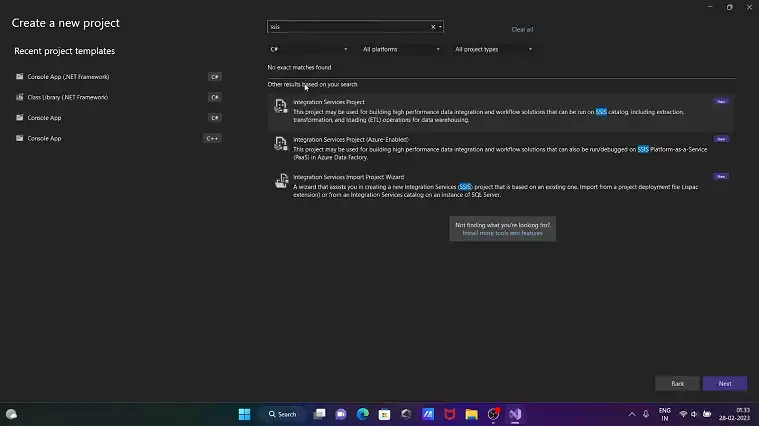Select the Integration Services Project template
Viewport: 759px width, 426px height.
(501, 111)
